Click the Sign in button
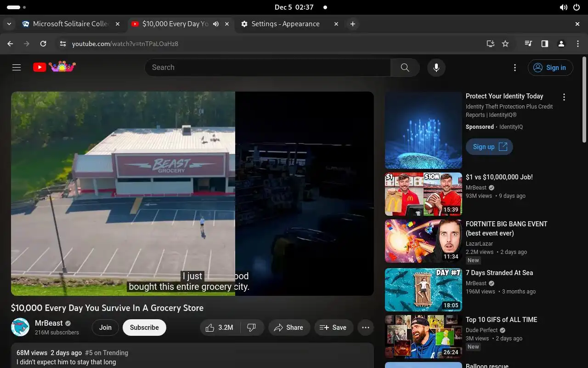Screen dimensions: 588x368 point(550,68)
